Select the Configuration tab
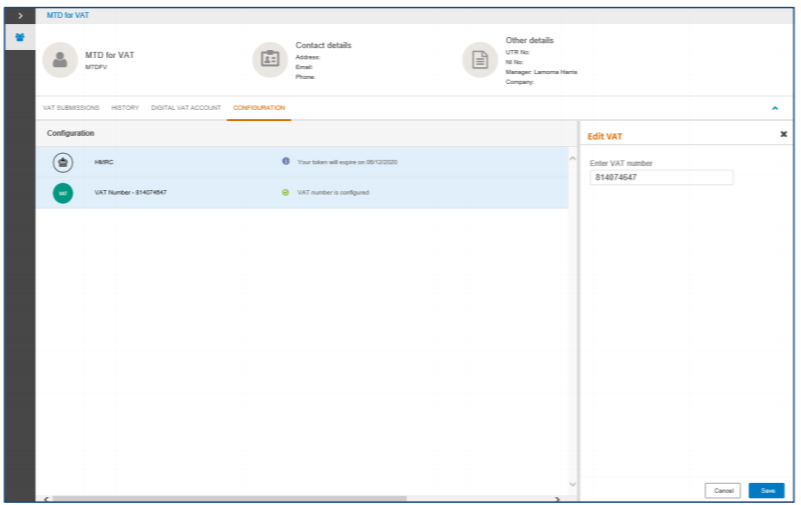This screenshot has height=505, width=801. [x=259, y=108]
